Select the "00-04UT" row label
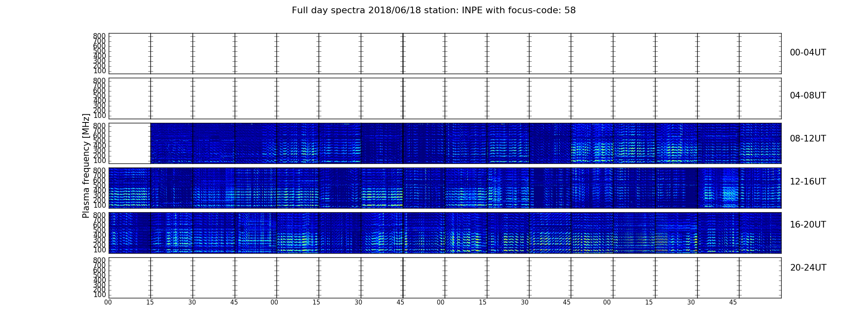The width and height of the screenshot is (868, 331). pyautogui.click(x=808, y=53)
